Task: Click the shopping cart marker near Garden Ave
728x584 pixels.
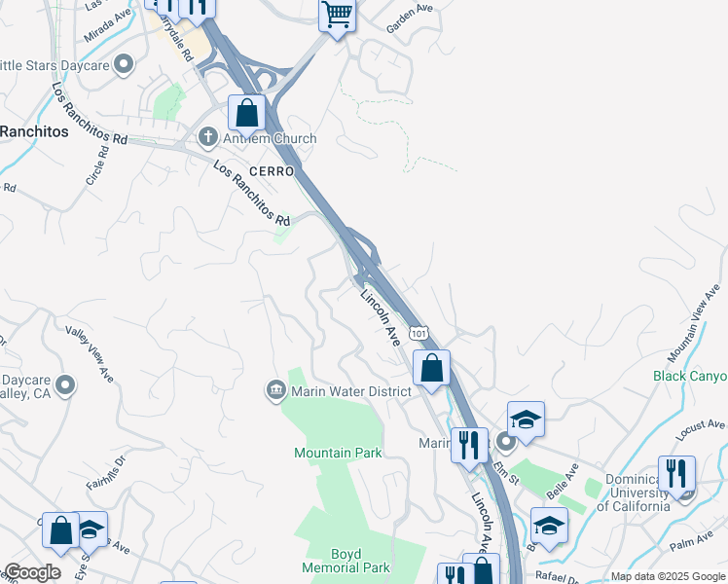Action: point(338,18)
